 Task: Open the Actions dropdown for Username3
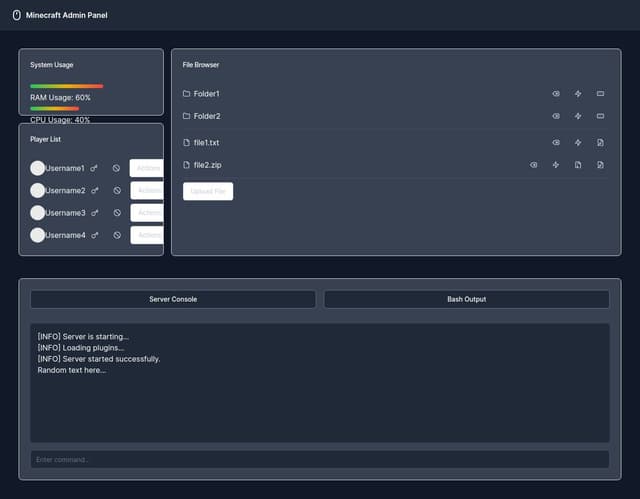147,213
